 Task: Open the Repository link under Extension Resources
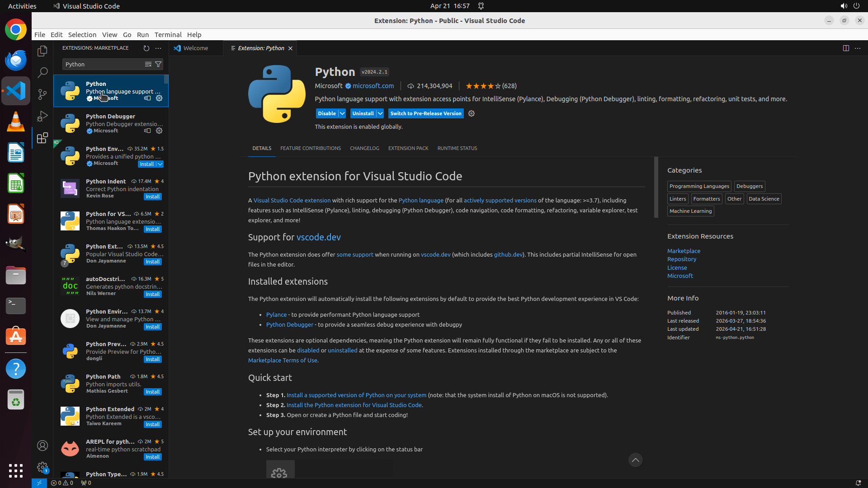click(681, 259)
